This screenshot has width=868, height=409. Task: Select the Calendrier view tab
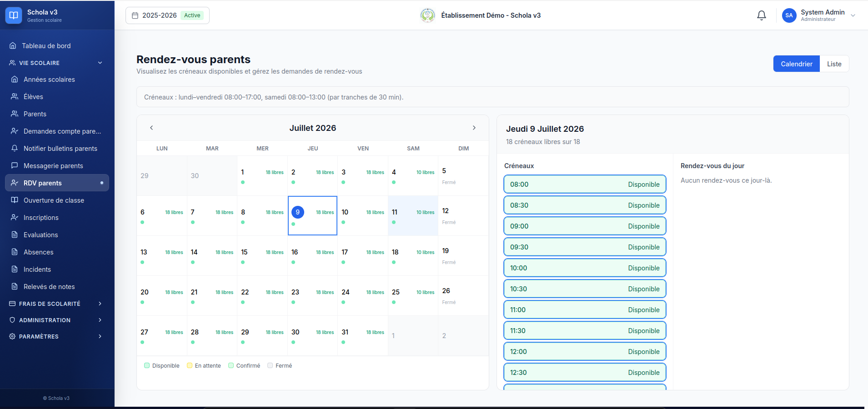tap(796, 64)
